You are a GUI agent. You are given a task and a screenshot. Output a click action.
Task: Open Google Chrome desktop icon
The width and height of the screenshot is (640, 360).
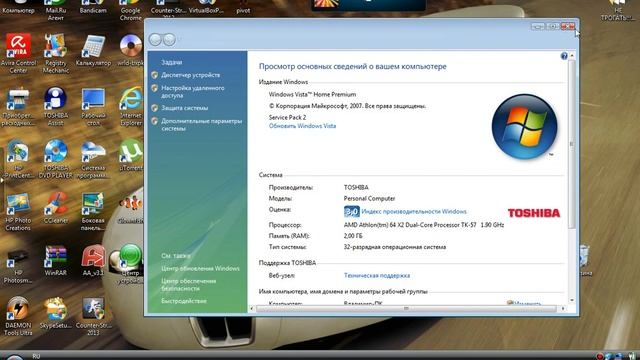tap(131, 10)
